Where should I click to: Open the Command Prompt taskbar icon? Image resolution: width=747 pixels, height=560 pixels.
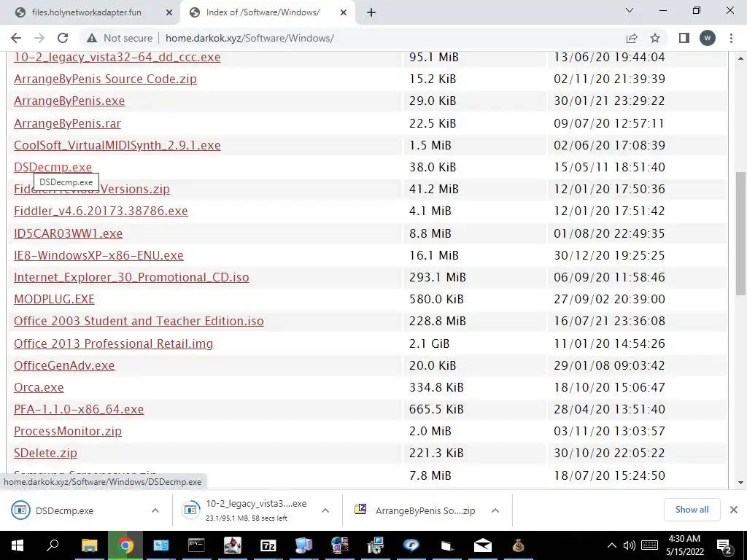click(x=196, y=545)
